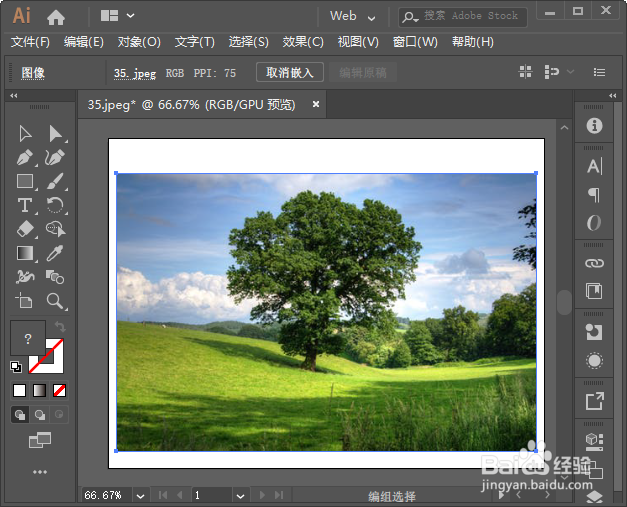Screen dimensions: 627x507
Task: Select the Shape Builder tool
Action: pos(55,230)
